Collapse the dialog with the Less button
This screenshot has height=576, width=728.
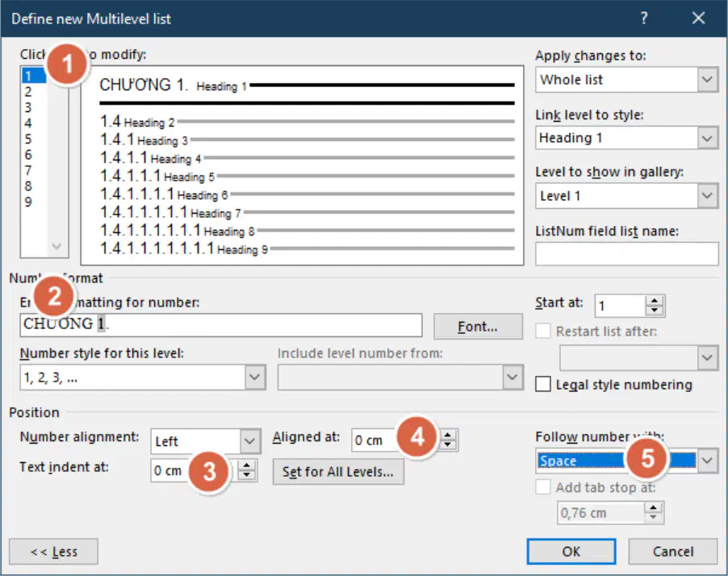pos(53,552)
